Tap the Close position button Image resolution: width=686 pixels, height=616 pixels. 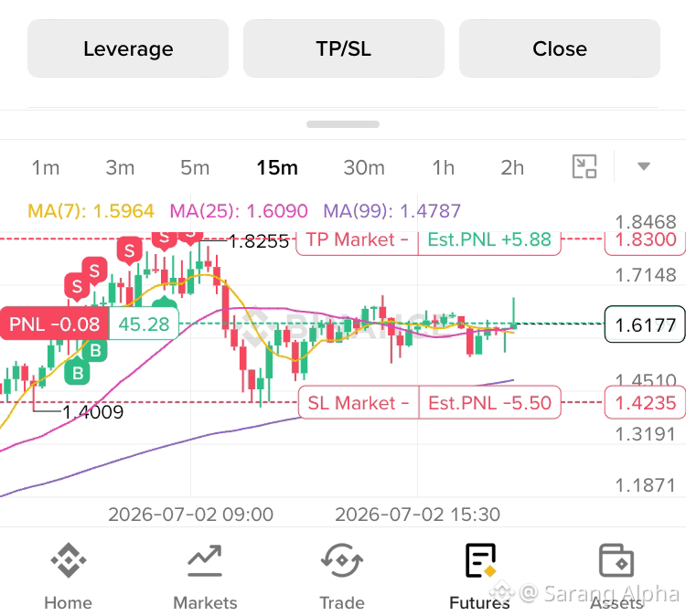[x=560, y=48]
